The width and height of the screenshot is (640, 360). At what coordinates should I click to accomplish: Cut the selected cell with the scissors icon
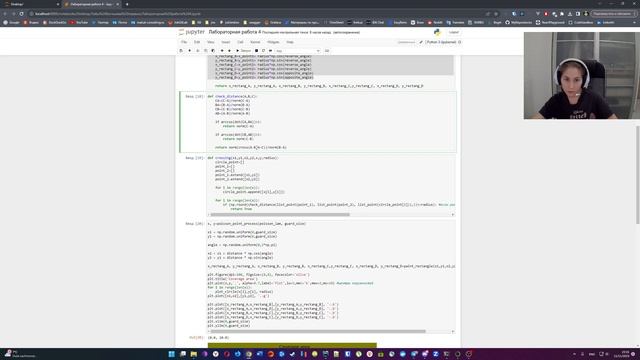point(198,51)
